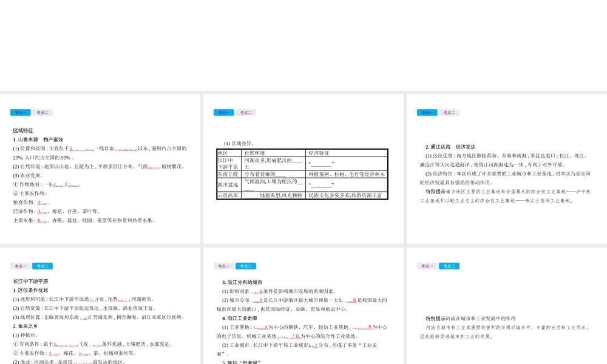
Task: Select 考点二 tab on 区域特征 slide
Action: click(42, 113)
